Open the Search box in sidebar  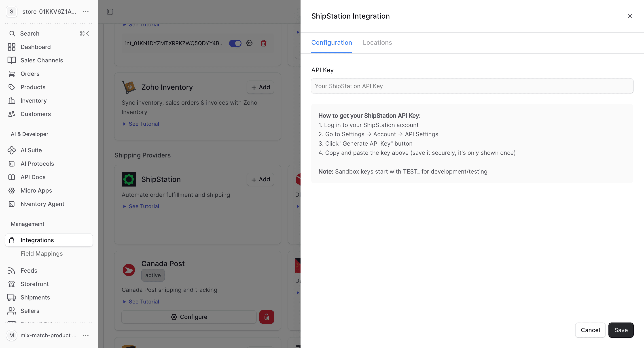pos(49,34)
